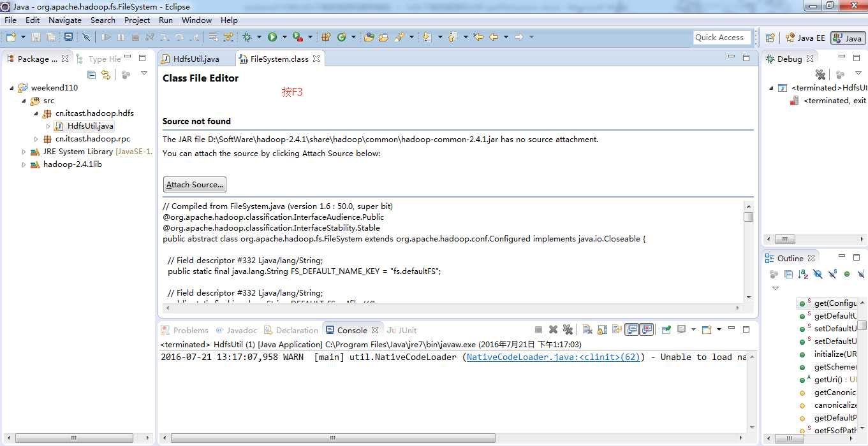Click the green Run toolbar icon
The width and height of the screenshot is (868, 446).
click(x=272, y=37)
